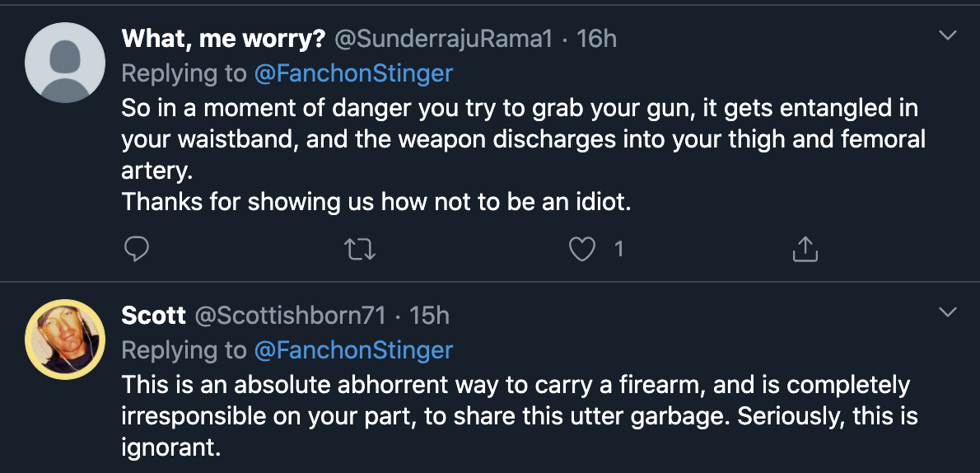The image size is (980, 473).
Task: Visit the @SunderrajuRama1 handle
Action: 444,40
